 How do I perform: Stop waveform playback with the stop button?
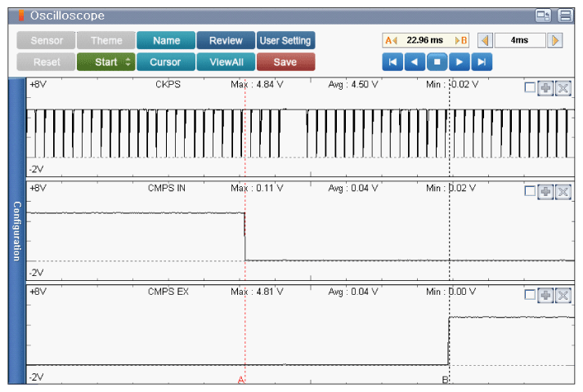coord(437,62)
